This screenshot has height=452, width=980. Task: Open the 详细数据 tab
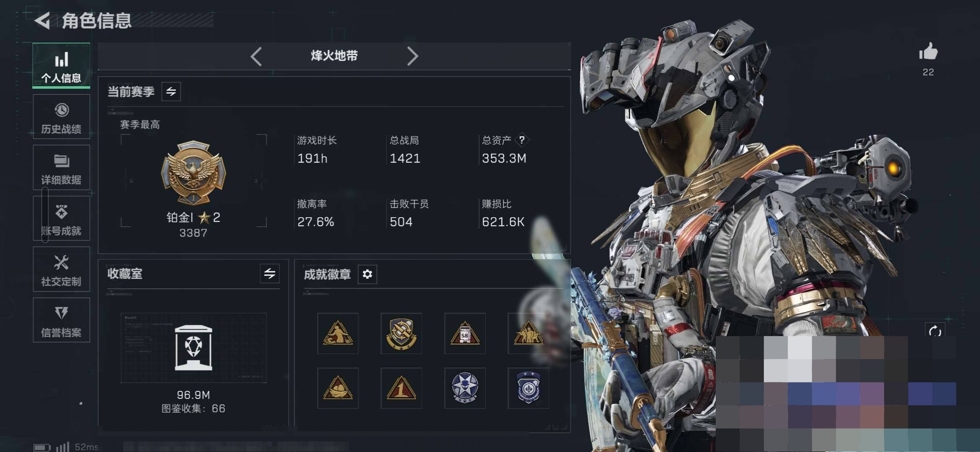[x=62, y=167]
